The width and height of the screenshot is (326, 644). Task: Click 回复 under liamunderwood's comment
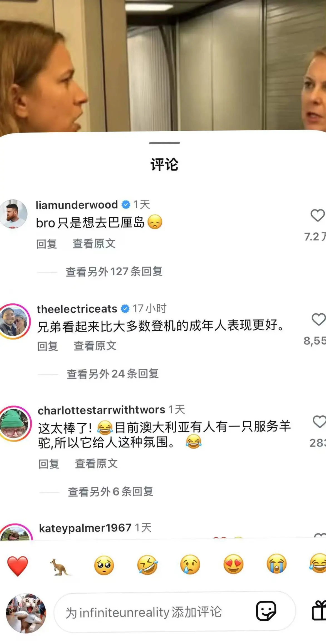point(46,244)
